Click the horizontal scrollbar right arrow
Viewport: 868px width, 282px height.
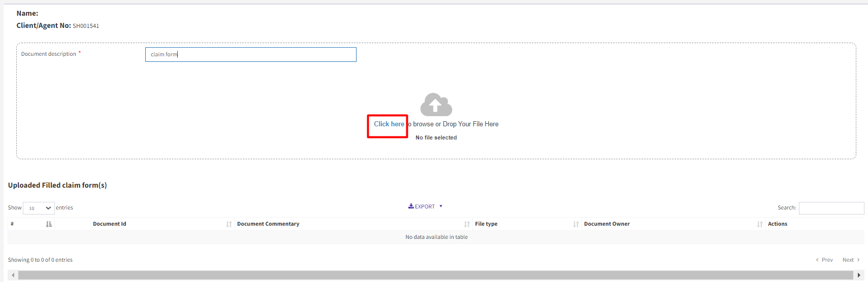point(859,275)
